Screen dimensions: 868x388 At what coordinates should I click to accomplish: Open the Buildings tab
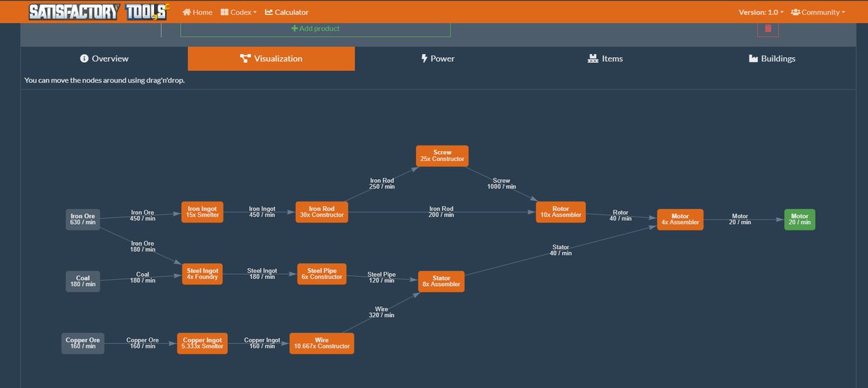(x=772, y=59)
